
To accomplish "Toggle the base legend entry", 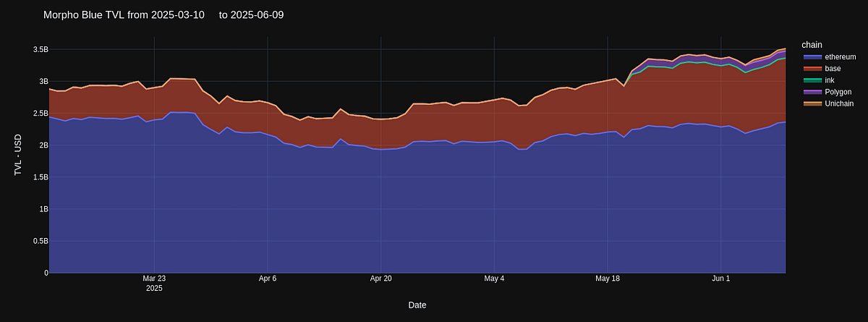I will pyautogui.click(x=822, y=68).
